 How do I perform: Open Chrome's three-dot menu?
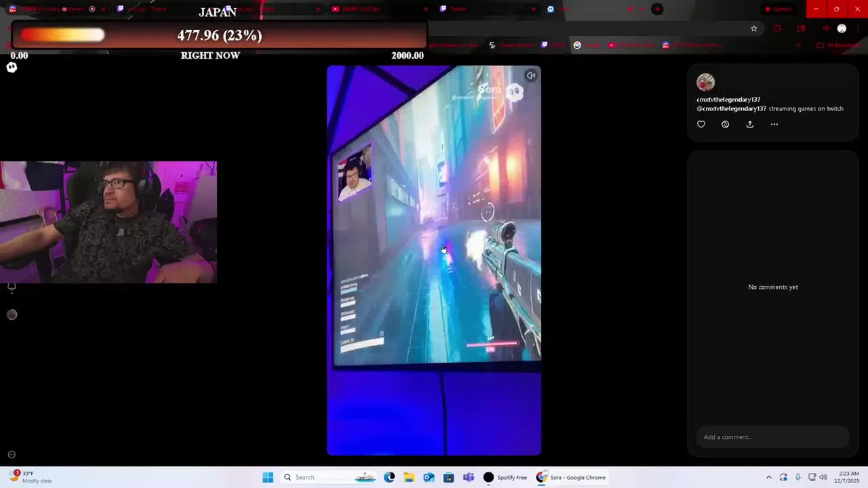click(x=858, y=28)
